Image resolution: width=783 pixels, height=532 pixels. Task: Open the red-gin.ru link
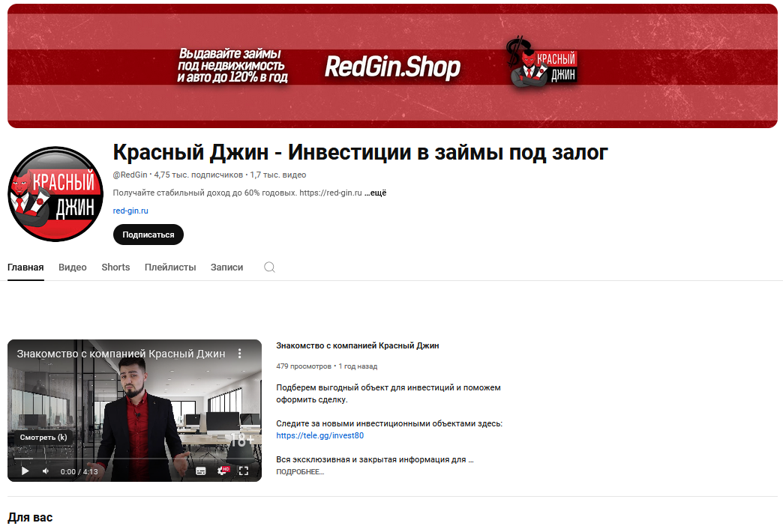130,211
